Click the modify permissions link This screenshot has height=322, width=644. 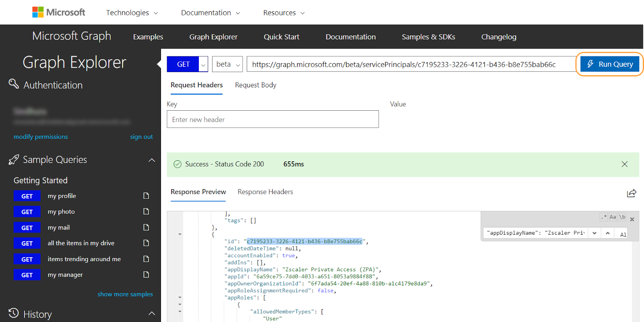pos(41,137)
